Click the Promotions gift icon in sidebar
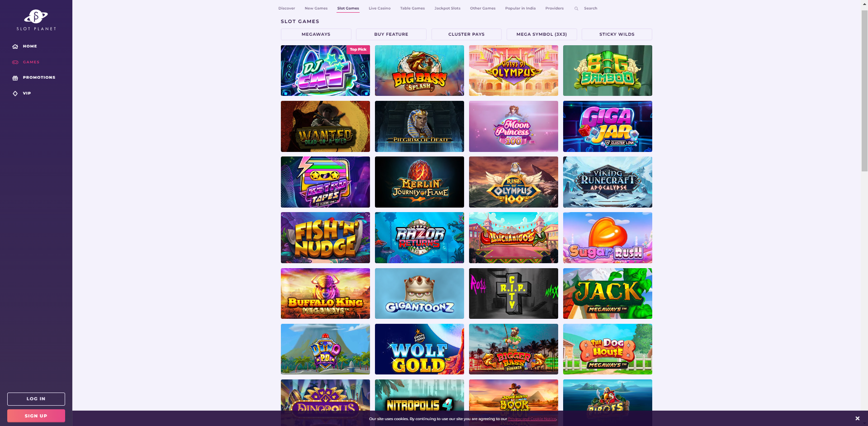 pyautogui.click(x=15, y=78)
